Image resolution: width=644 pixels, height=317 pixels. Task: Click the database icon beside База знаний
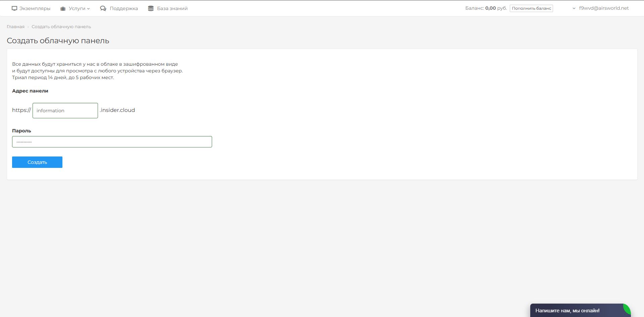coord(151,8)
